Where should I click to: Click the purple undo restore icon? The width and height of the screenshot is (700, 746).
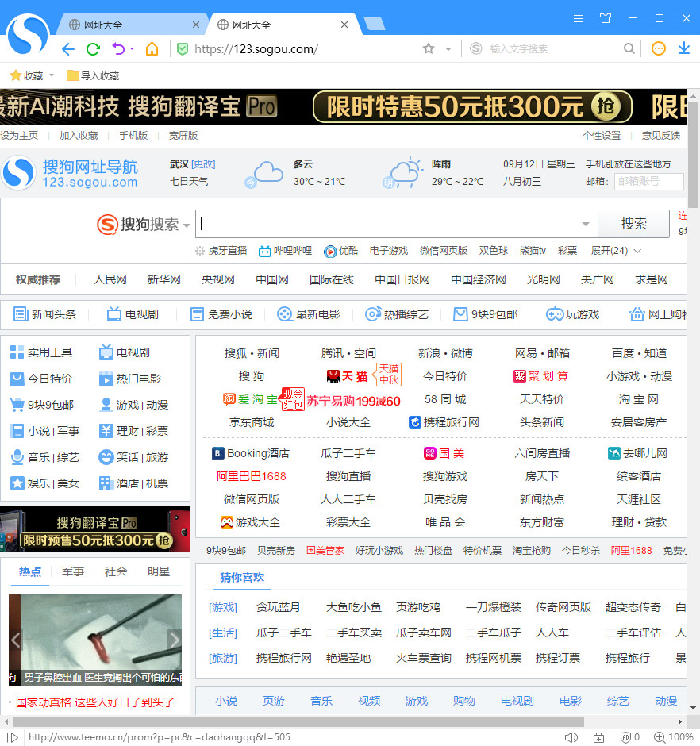pyautogui.click(x=118, y=48)
